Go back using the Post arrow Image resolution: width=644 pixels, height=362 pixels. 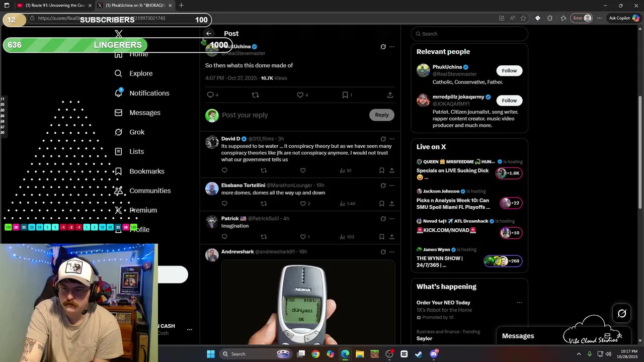209,34
